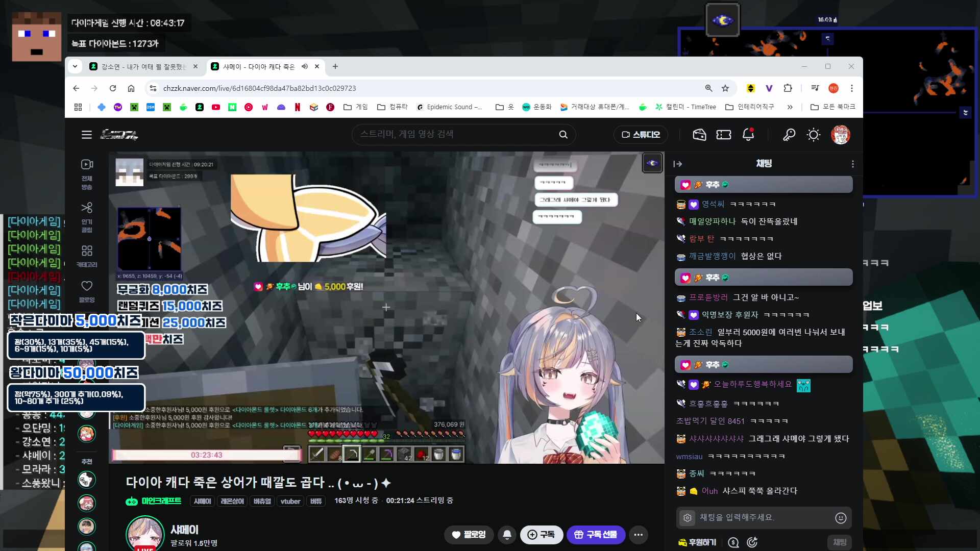Open chat options three-dot menu
The width and height of the screenshot is (980, 551).
click(x=852, y=164)
